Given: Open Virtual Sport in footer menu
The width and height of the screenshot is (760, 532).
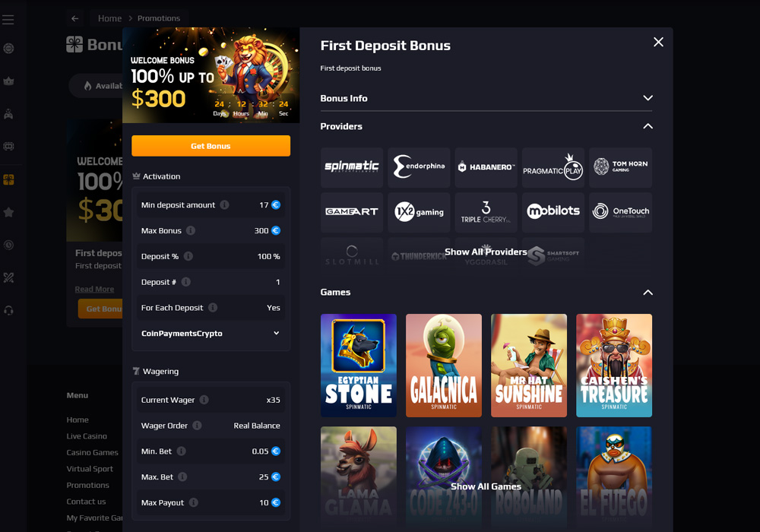Looking at the screenshot, I should (90, 469).
